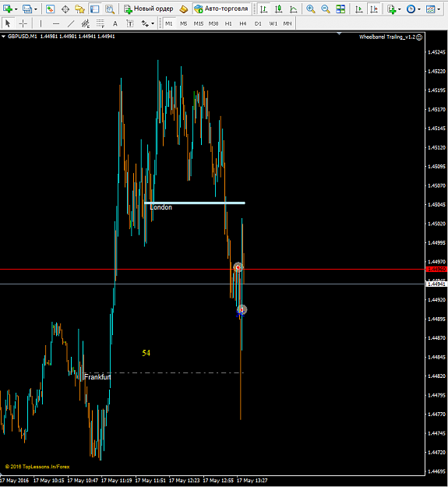Toggle Chart Shift icon
The width and height of the screenshot is (448, 487).
point(374,9)
